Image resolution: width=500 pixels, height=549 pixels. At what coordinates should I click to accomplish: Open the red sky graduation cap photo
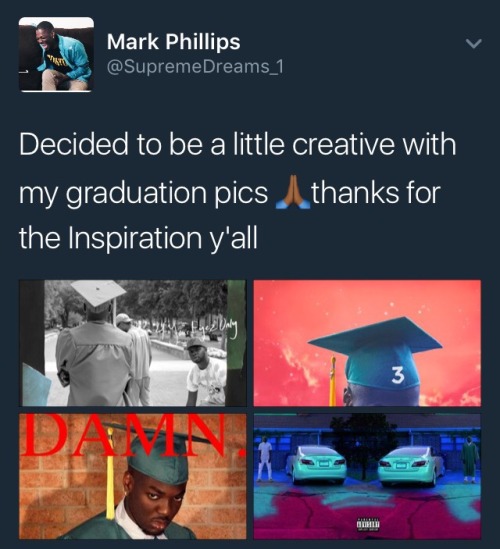click(x=367, y=343)
